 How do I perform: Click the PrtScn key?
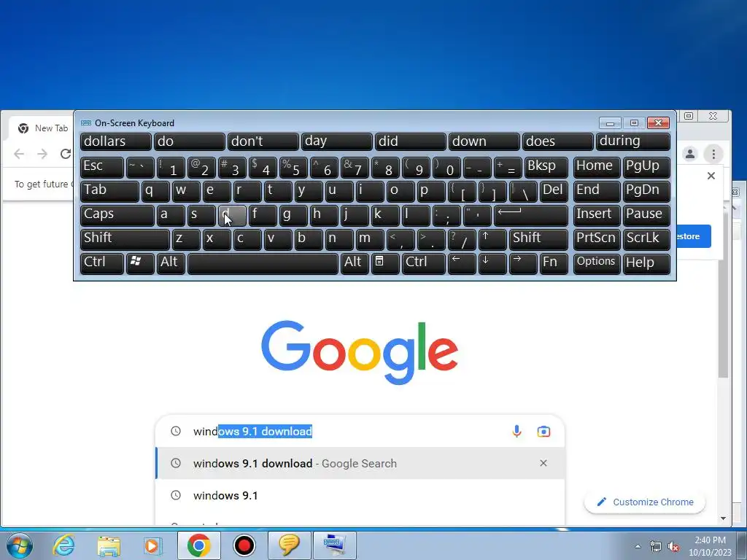pyautogui.click(x=597, y=239)
